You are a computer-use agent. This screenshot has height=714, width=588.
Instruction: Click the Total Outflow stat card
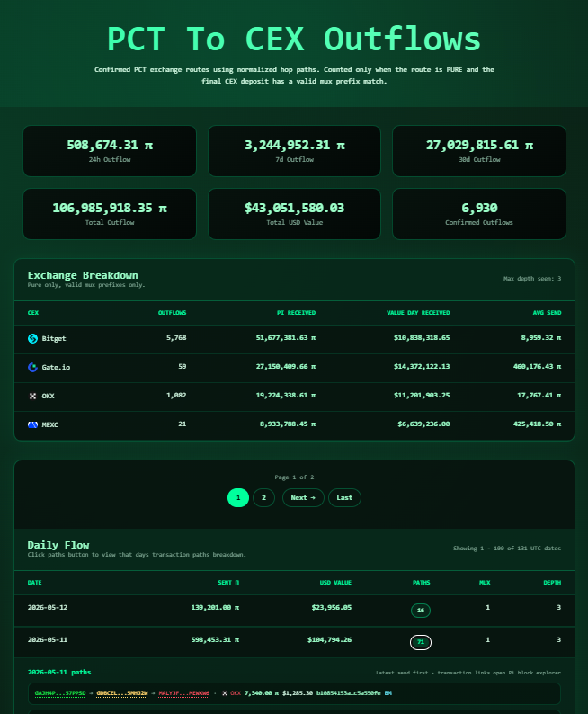[x=110, y=213]
